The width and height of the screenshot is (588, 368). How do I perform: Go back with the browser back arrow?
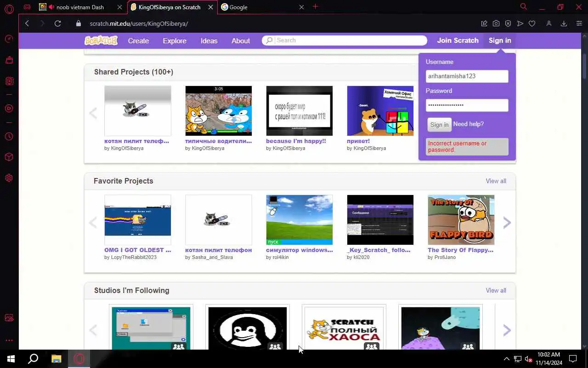click(x=27, y=23)
